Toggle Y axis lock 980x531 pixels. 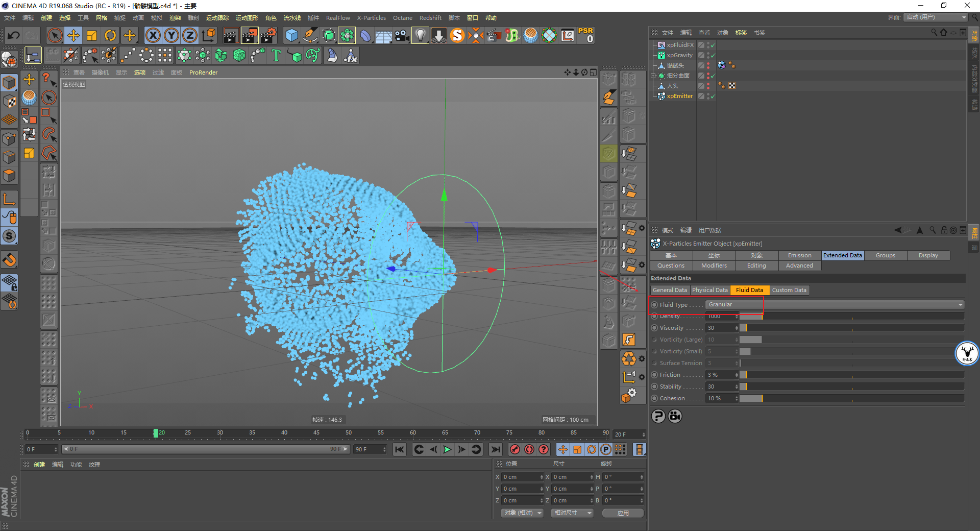coord(171,36)
